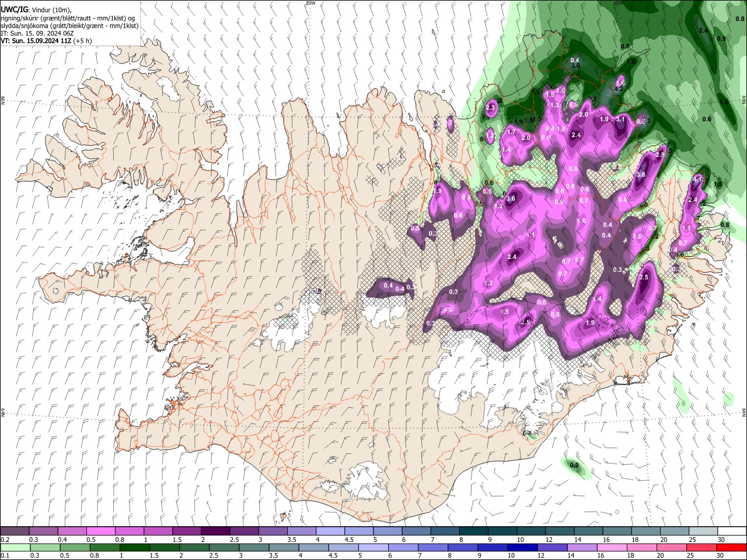The image size is (747, 560).
Task: Pick the pale green 0.1 swatch in rain legend
Action: (15, 547)
